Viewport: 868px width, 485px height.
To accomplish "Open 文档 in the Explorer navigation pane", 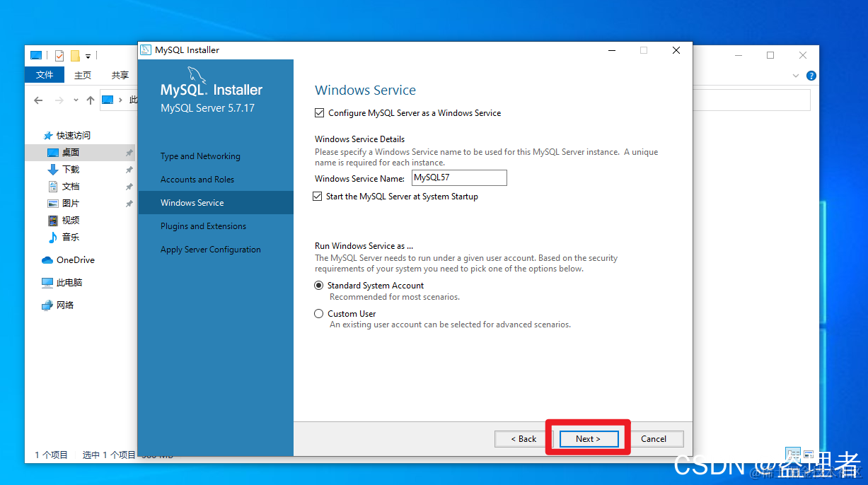I will pos(63,187).
